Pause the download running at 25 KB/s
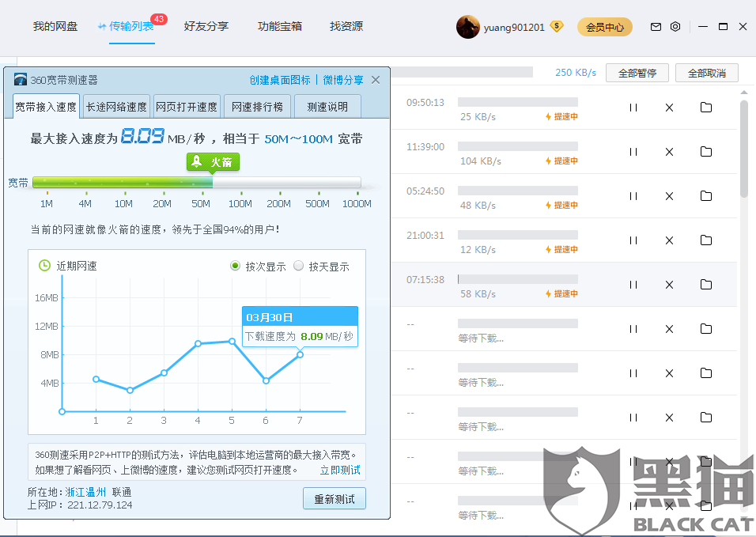The height and width of the screenshot is (537, 756). 633,108
